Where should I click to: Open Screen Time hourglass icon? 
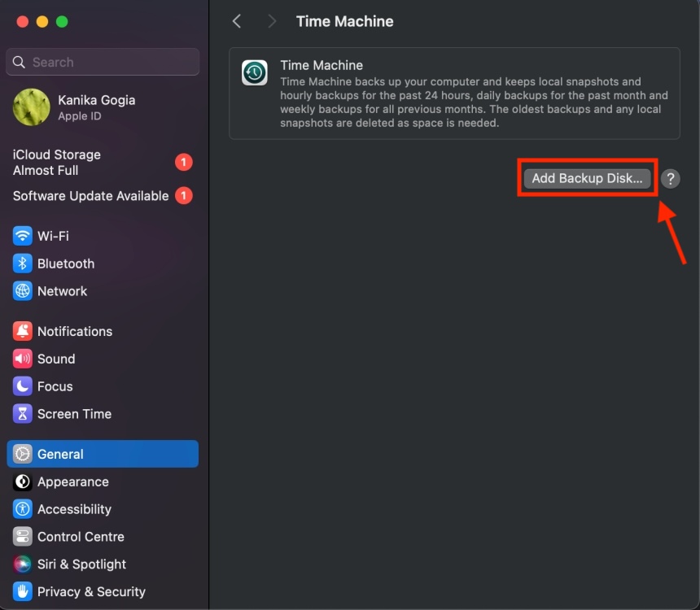[x=22, y=414]
